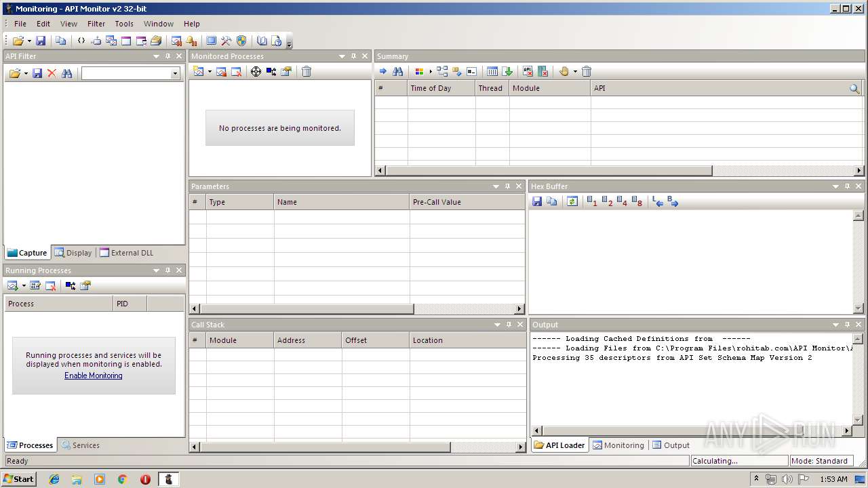Viewport: 868px width, 488px height.
Task: Click the Save icon in Hex Buffer toolbar
Action: [537, 201]
